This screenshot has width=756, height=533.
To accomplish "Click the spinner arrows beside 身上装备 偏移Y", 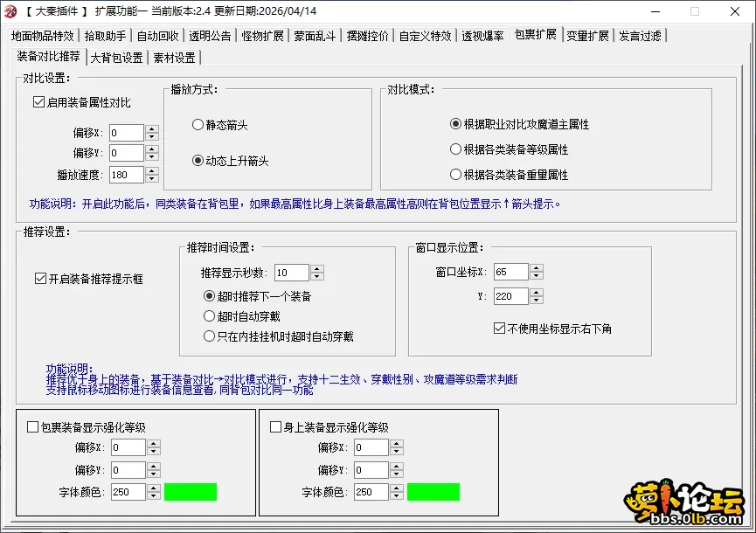I will click(x=396, y=470).
